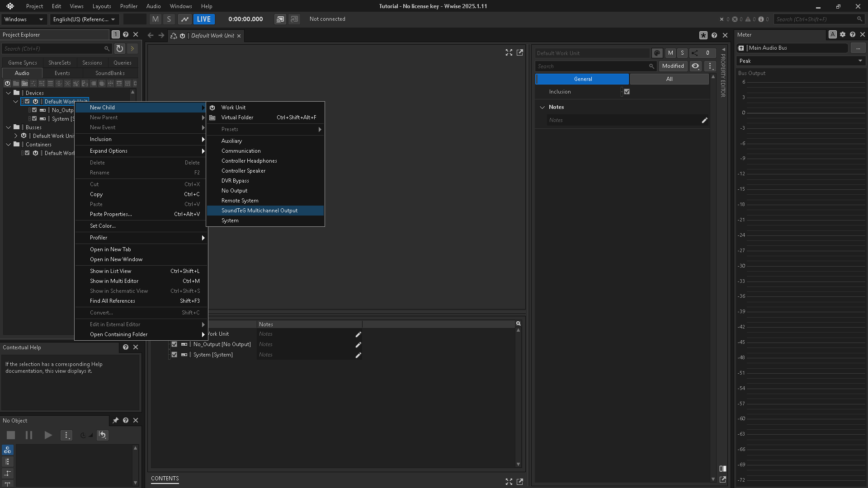Choose Virtual Folder in the New Child submenu

click(x=265, y=117)
